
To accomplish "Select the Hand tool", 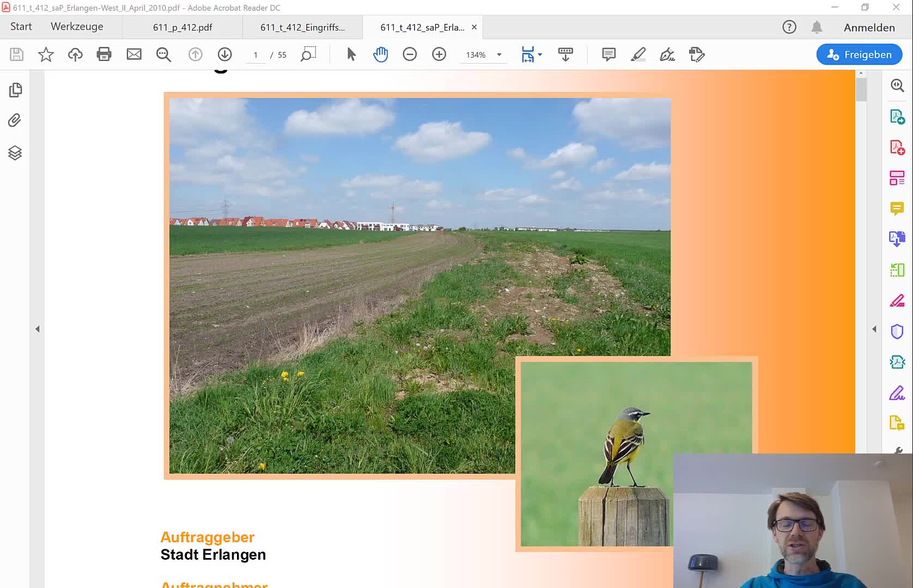I will click(x=380, y=54).
